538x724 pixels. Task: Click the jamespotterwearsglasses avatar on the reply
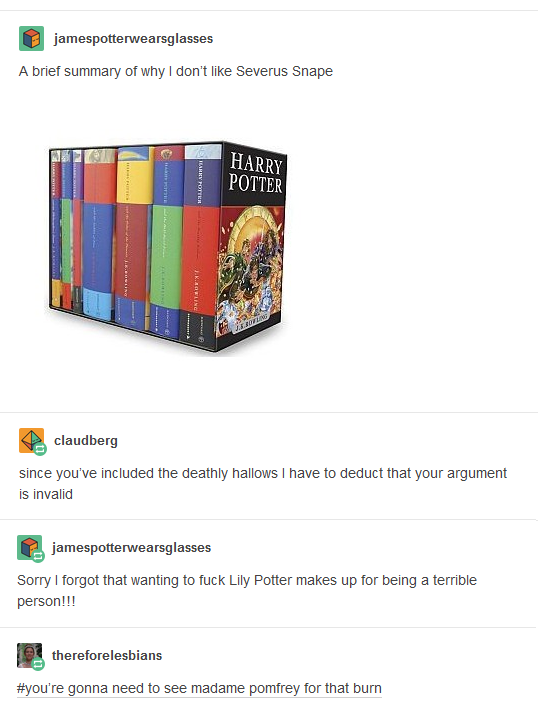click(30, 547)
